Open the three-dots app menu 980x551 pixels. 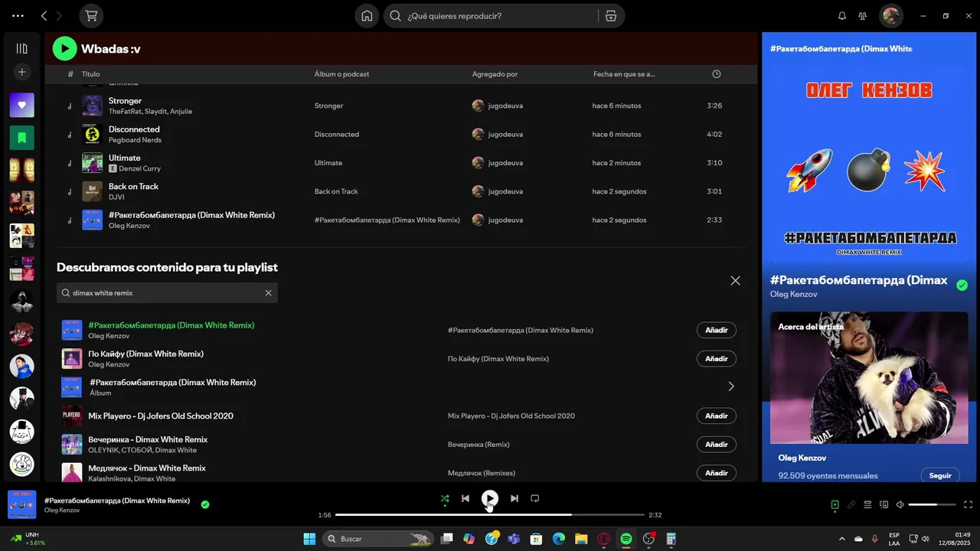[x=18, y=16]
